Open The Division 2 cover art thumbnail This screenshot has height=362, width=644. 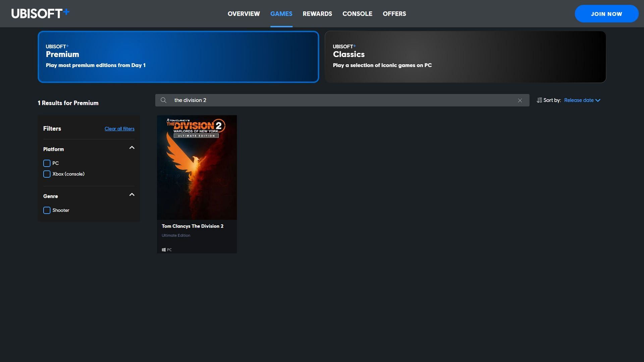click(197, 168)
